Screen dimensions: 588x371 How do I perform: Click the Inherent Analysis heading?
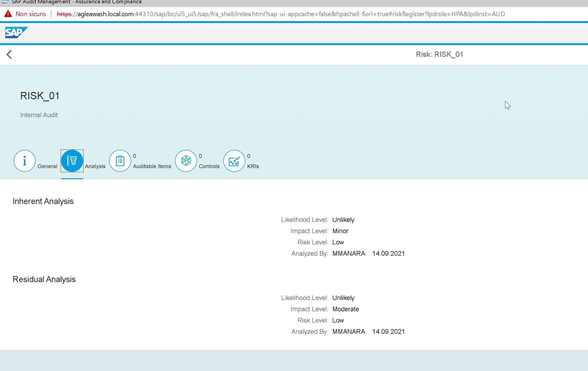(43, 201)
